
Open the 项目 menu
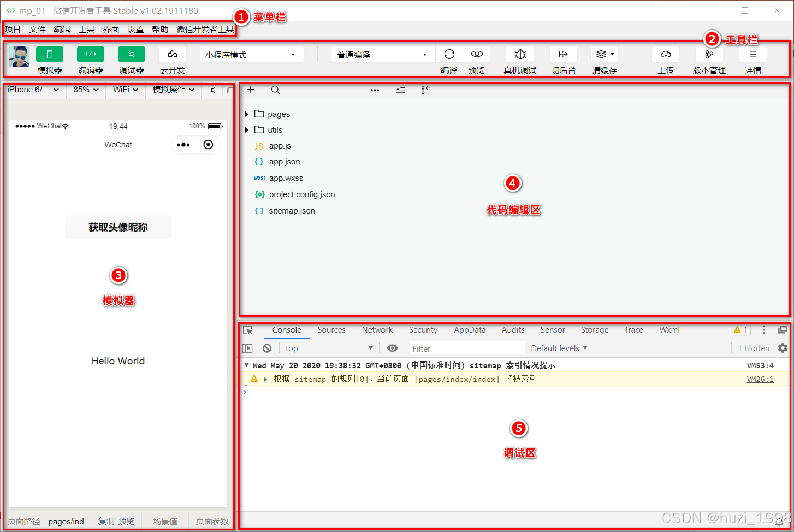click(13, 29)
